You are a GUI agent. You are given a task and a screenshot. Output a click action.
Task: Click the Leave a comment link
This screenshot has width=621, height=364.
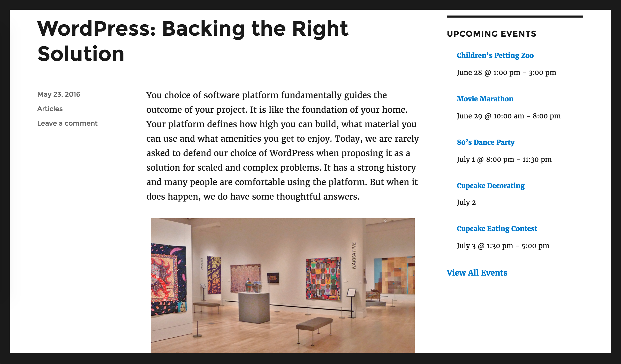click(67, 123)
